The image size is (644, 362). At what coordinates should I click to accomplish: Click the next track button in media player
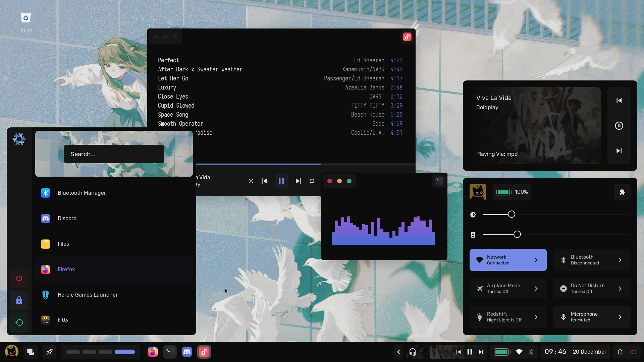(298, 181)
